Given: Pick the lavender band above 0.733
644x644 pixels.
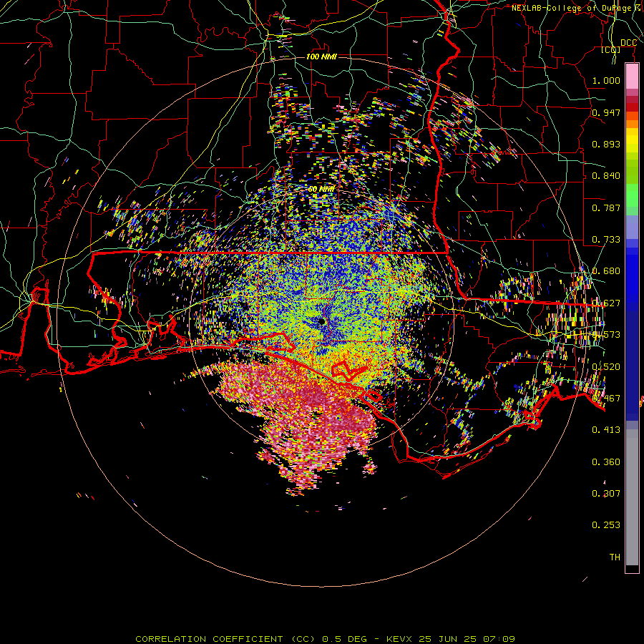Looking at the screenshot, I should [x=632, y=227].
